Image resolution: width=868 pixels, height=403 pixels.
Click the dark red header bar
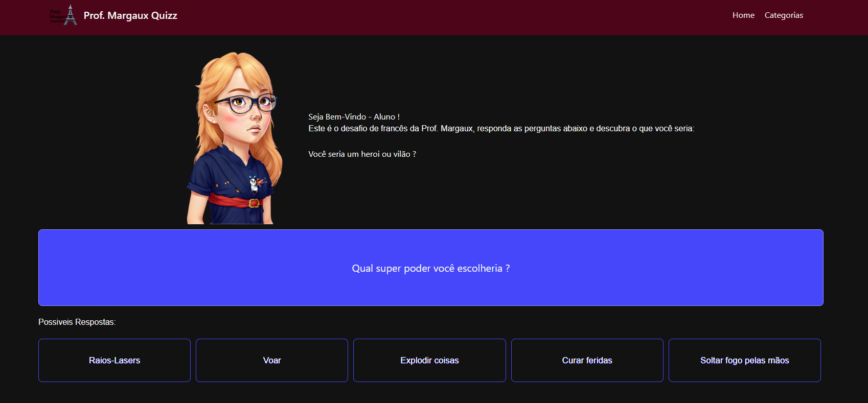[434, 17]
